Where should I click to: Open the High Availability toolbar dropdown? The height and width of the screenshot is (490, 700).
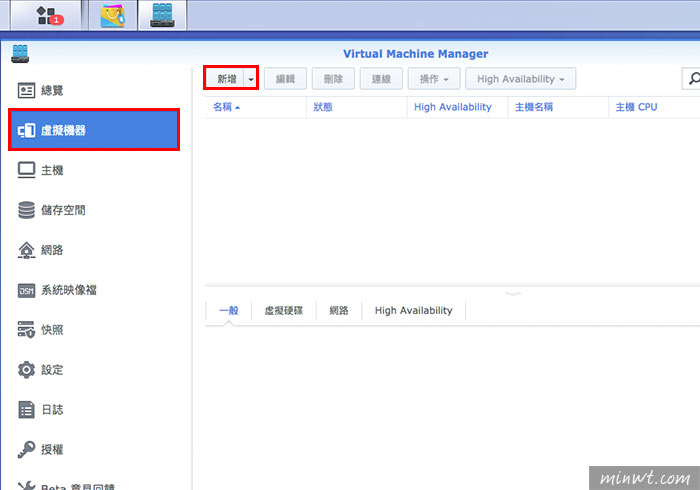click(x=521, y=79)
